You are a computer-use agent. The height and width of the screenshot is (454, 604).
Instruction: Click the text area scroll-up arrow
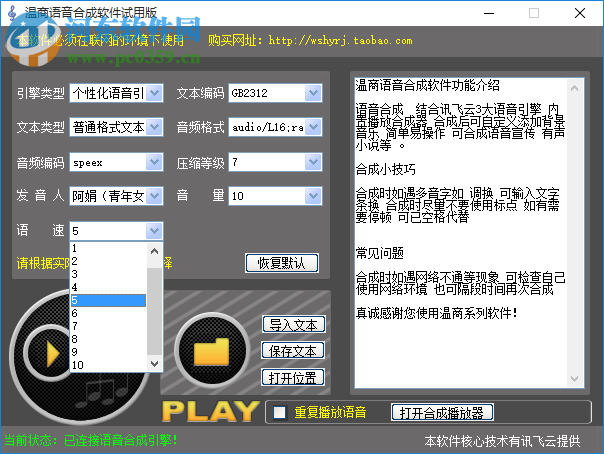coord(574,88)
